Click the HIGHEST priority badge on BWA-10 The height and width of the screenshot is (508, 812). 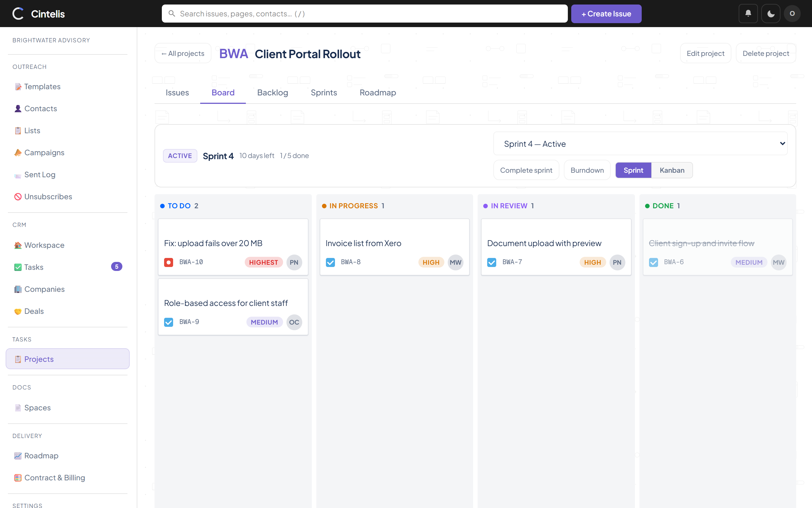coord(263,262)
